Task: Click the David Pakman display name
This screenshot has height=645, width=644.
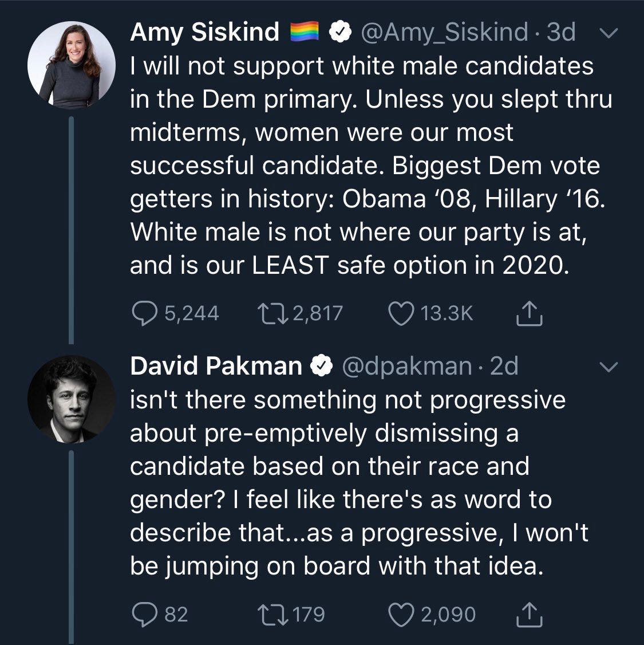Action: (216, 366)
